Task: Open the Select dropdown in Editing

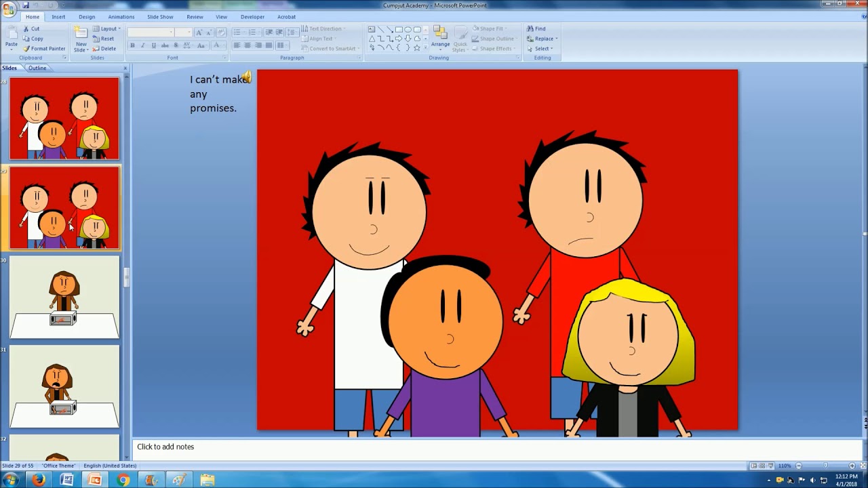Action: pos(540,48)
